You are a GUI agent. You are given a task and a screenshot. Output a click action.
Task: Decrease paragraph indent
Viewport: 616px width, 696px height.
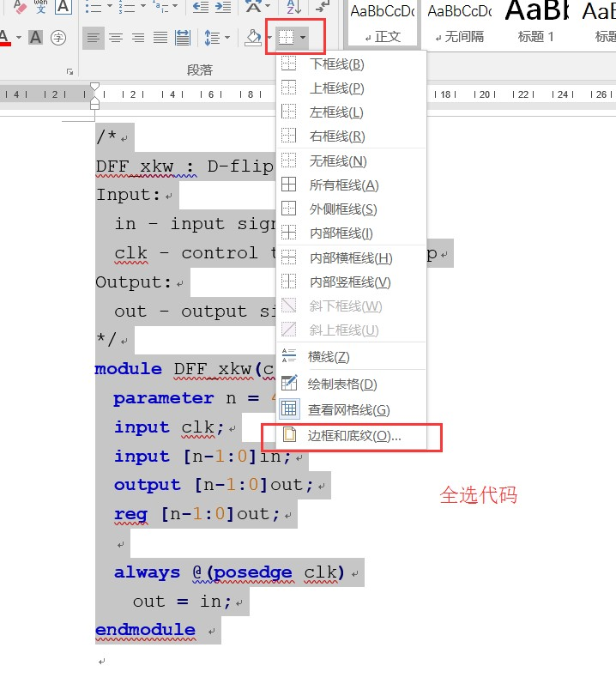(201, 6)
